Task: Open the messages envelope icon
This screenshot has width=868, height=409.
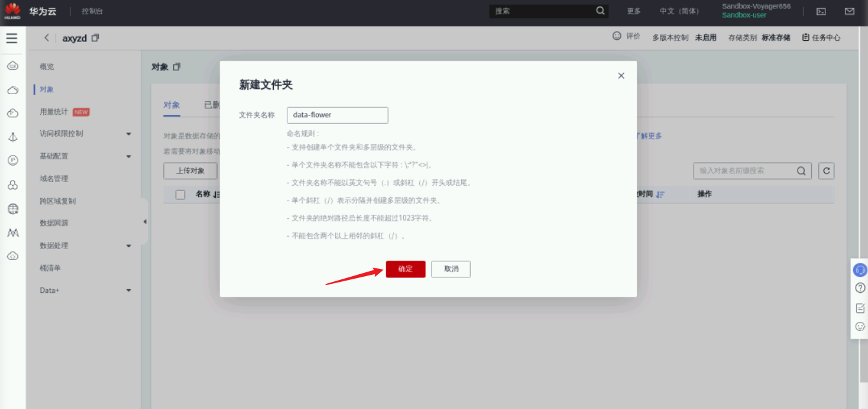Action: pos(850,12)
